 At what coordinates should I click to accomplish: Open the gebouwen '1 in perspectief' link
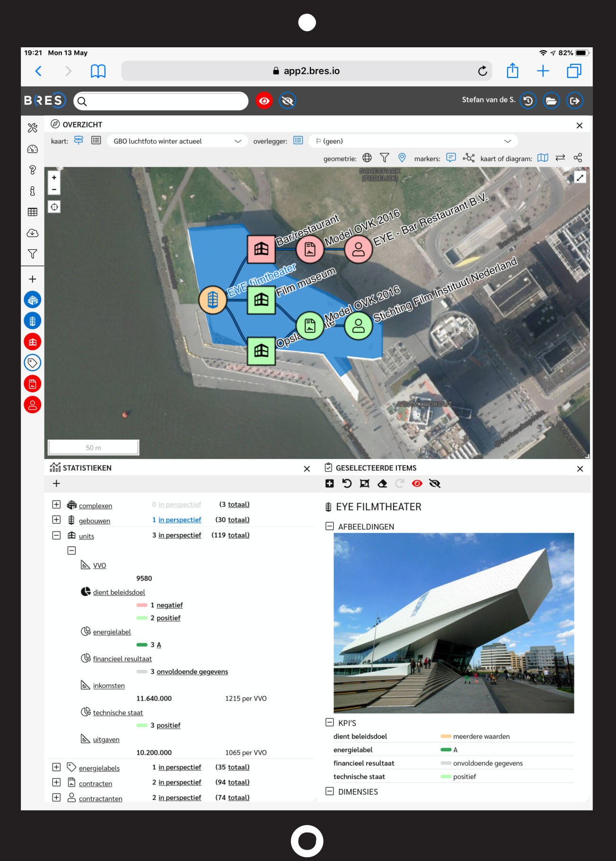pos(176,520)
